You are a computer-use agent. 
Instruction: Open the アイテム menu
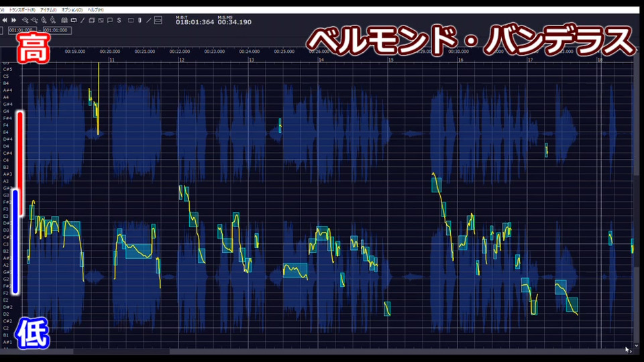48,10
